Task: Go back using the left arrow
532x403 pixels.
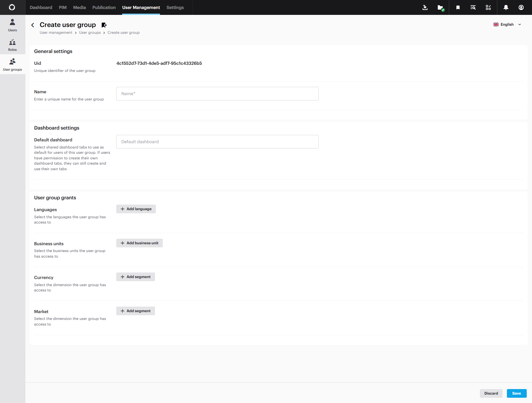Action: pyautogui.click(x=33, y=25)
